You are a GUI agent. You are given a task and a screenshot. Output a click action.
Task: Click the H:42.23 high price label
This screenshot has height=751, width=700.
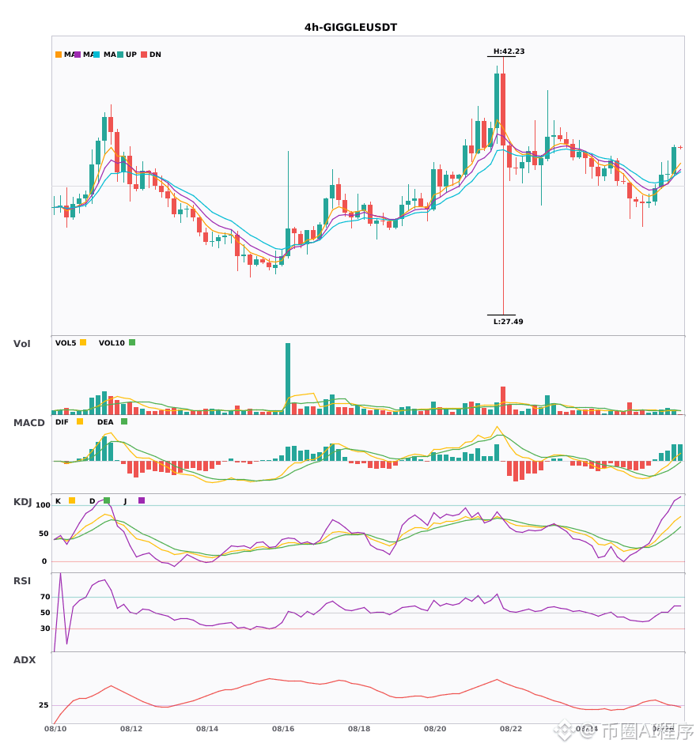(509, 51)
